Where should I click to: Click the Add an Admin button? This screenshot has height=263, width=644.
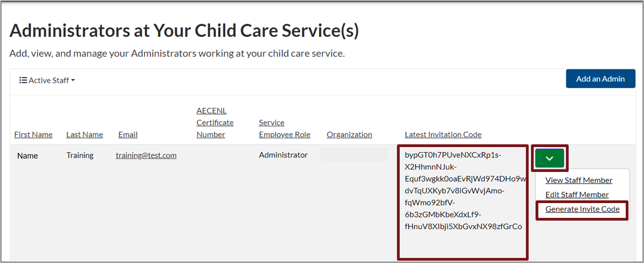coord(600,79)
